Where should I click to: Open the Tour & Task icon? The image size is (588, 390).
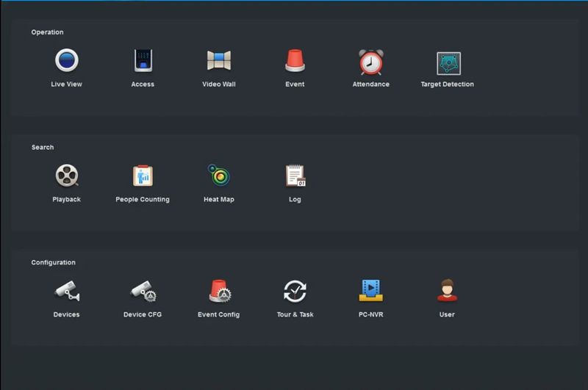coord(295,291)
